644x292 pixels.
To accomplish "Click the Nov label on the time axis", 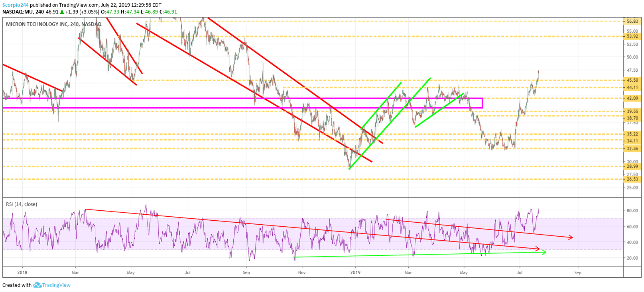I will tap(302, 272).
